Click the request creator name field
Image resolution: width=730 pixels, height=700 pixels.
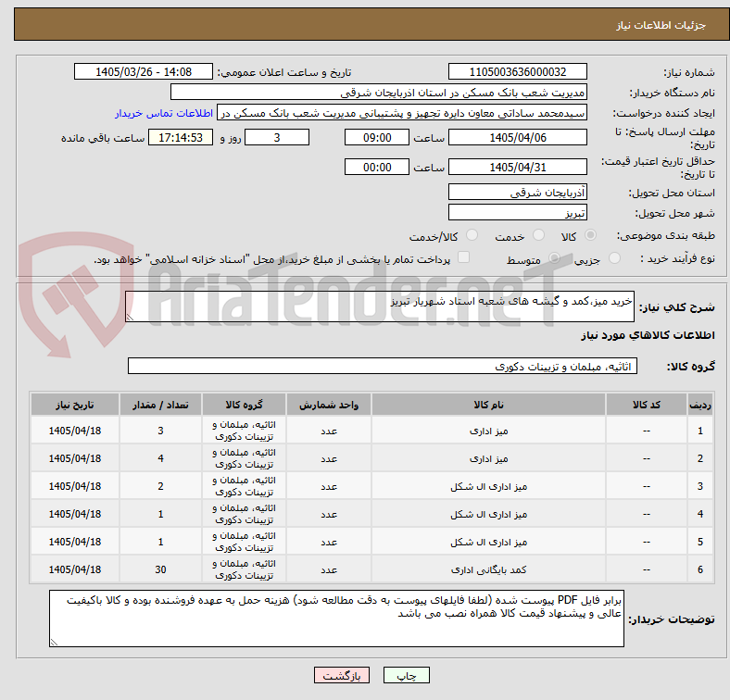(402, 113)
